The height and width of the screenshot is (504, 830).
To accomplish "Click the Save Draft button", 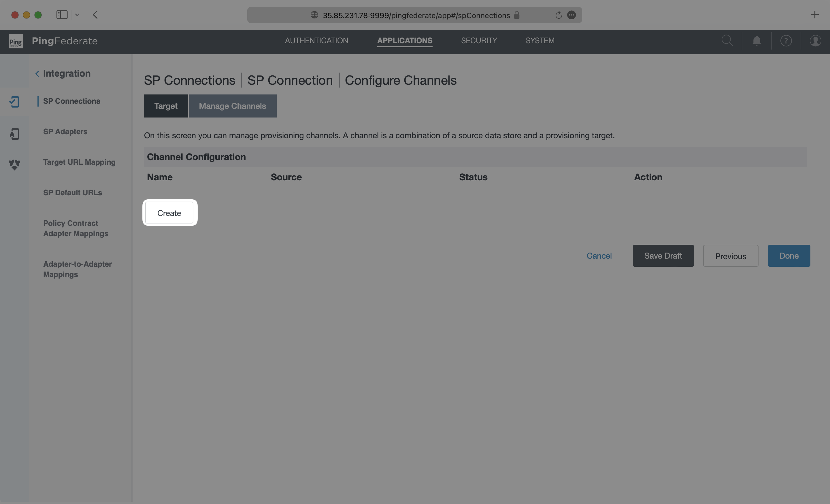I will 663,255.
